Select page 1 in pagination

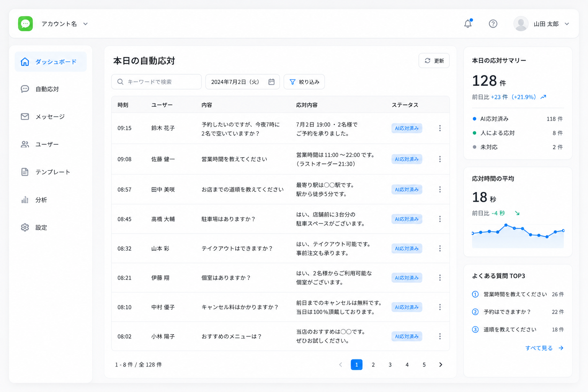[x=356, y=365]
